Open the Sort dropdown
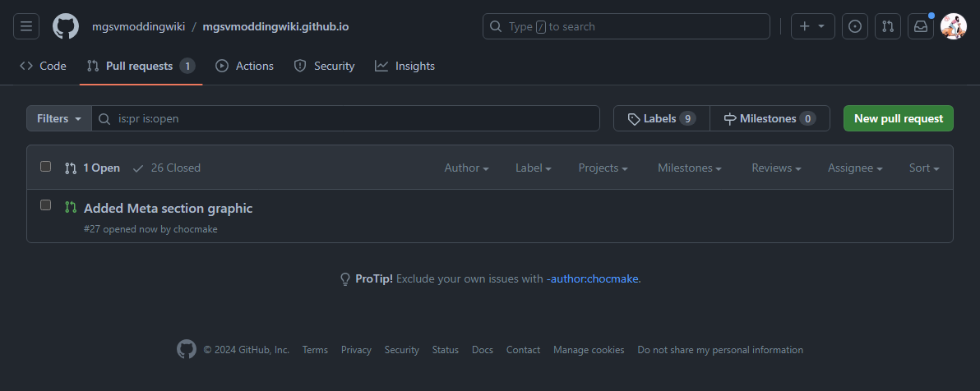 click(x=924, y=168)
